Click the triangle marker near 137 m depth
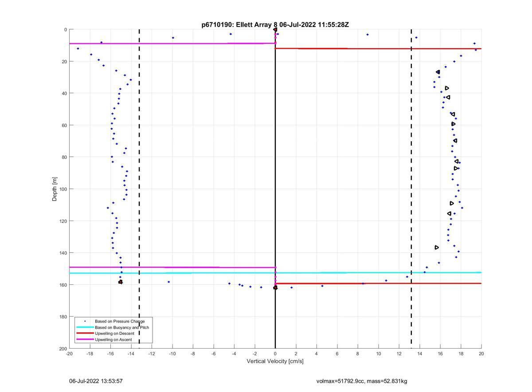 click(437, 248)
